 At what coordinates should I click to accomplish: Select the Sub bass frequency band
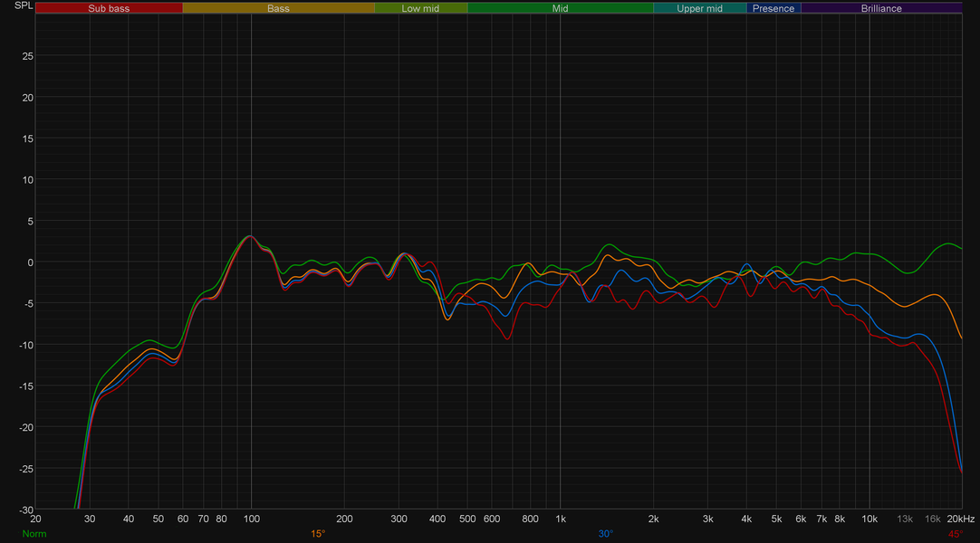coord(109,8)
